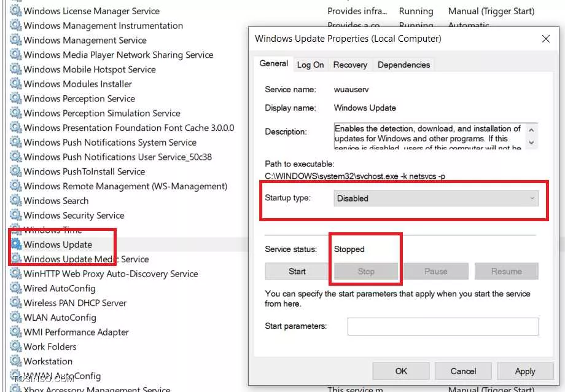Select the Work Folders row text

point(50,347)
